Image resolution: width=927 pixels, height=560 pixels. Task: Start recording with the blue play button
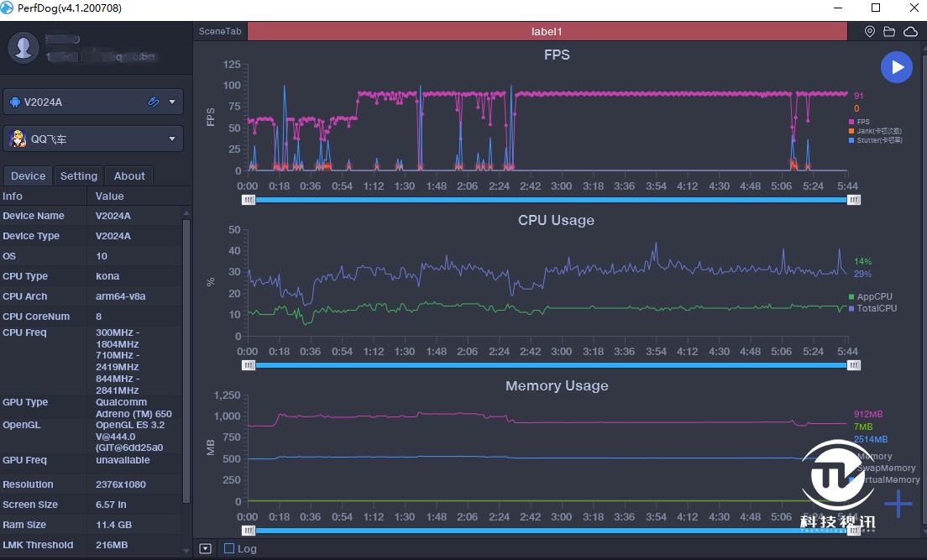(x=897, y=67)
